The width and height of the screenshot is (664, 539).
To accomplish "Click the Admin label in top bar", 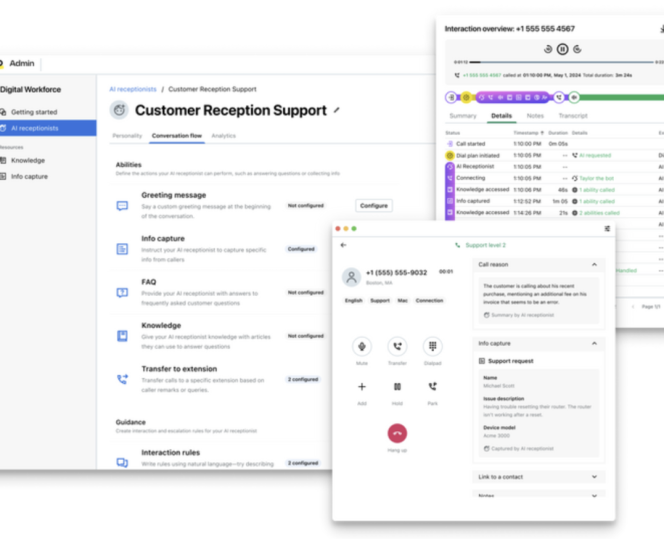I will point(22,64).
